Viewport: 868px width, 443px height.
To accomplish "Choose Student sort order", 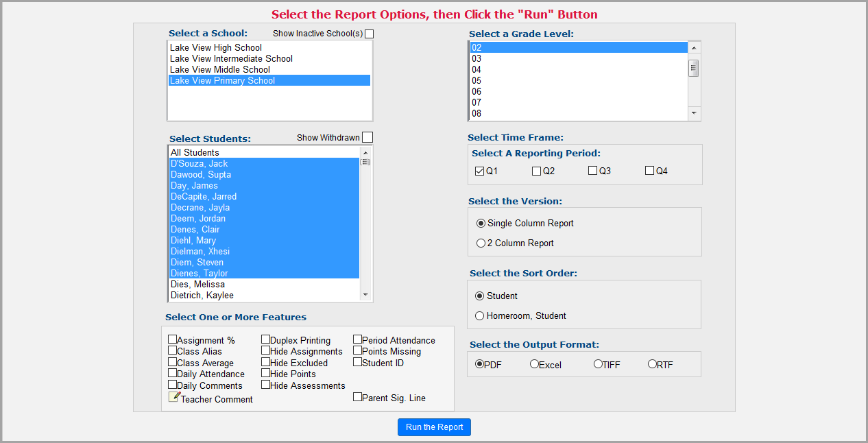I will coord(480,296).
